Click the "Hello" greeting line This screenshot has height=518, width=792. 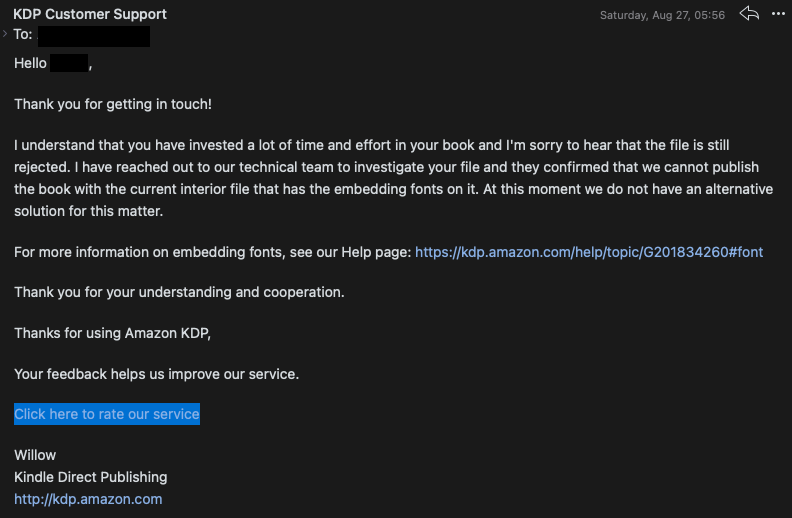(30, 64)
